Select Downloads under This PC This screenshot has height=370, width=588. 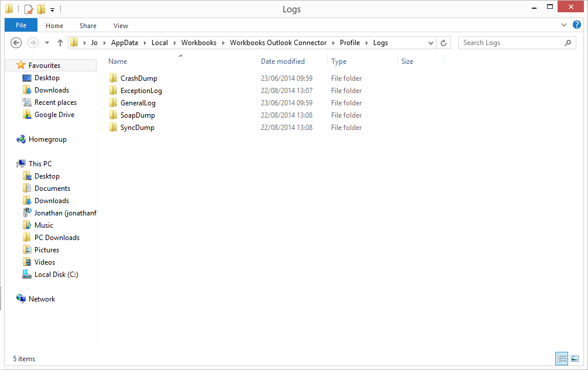coord(51,201)
